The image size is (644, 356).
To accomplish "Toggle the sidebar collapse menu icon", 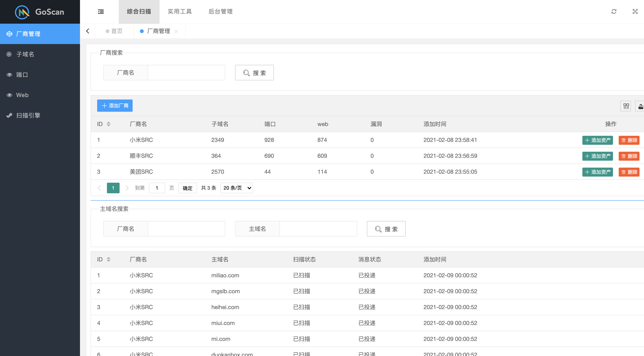I will point(101,11).
